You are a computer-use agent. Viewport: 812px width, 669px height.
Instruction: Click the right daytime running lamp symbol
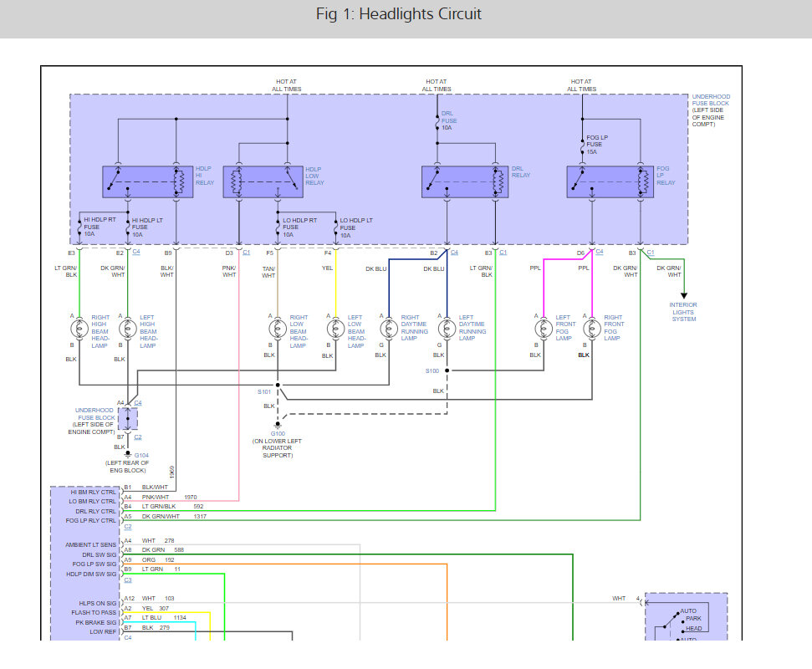tap(389, 329)
